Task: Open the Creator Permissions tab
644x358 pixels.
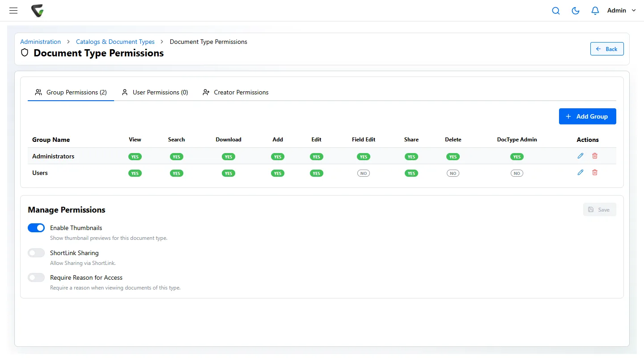Action: tap(235, 92)
